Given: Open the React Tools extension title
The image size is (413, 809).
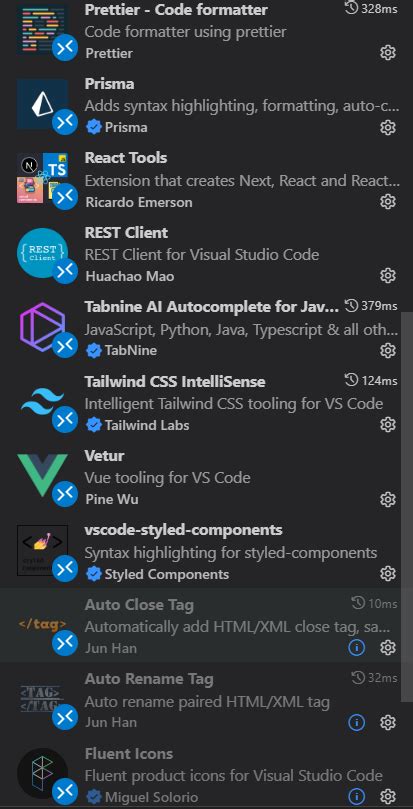Looking at the screenshot, I should pos(126,157).
